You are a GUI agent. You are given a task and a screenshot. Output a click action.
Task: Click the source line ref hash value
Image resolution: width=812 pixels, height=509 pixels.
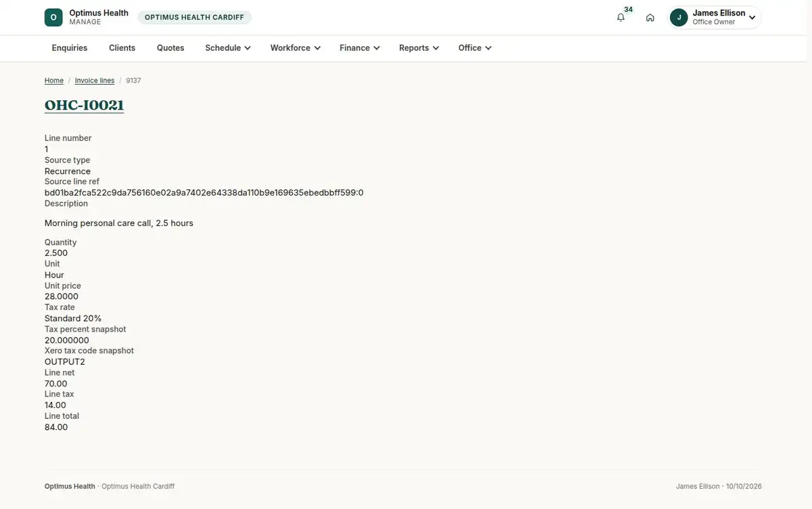(204, 193)
